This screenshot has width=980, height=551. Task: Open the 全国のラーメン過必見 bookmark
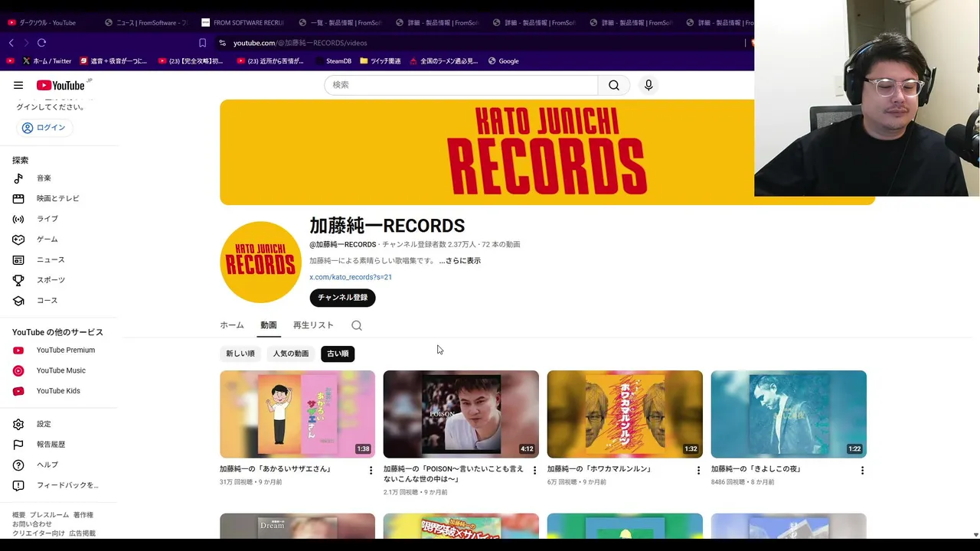(x=443, y=61)
